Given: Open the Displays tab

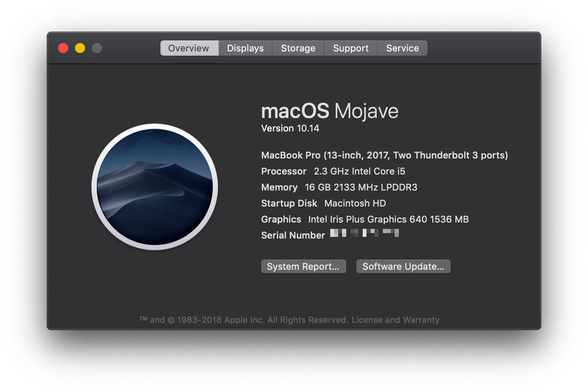Looking at the screenshot, I should tap(245, 48).
